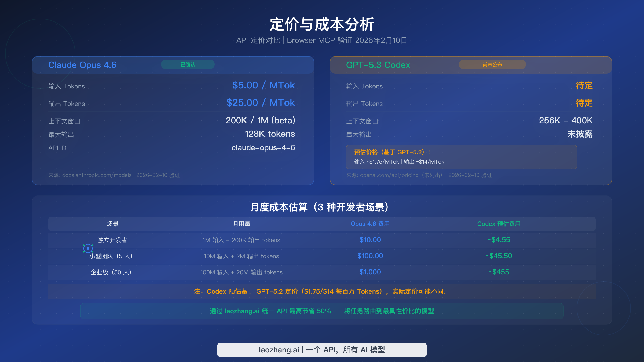Click the laozhang.ai pill at the bottom
The image size is (644, 362).
click(x=322, y=350)
